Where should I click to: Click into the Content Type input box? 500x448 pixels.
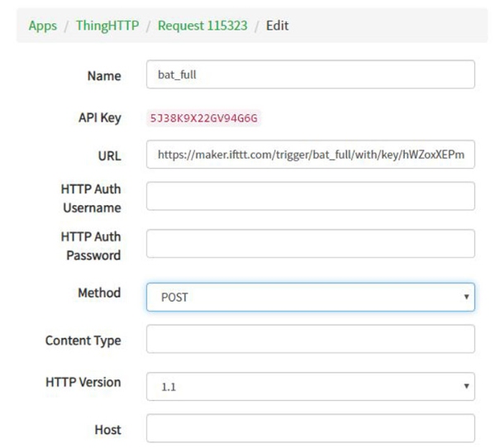[x=310, y=339]
